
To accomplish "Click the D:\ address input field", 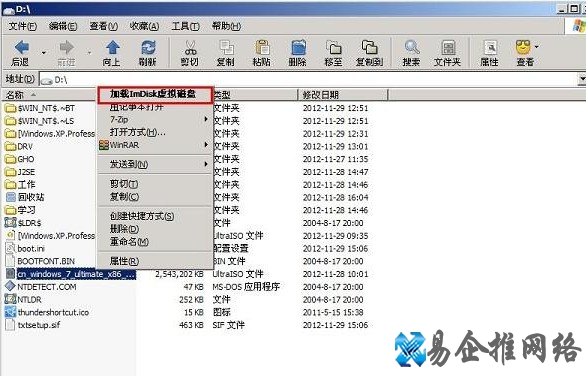I will 308,80.
